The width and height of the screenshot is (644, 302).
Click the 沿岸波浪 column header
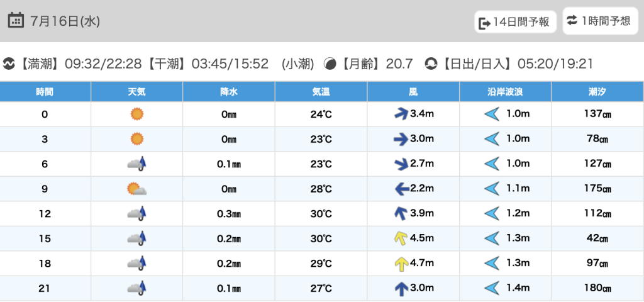(x=505, y=92)
